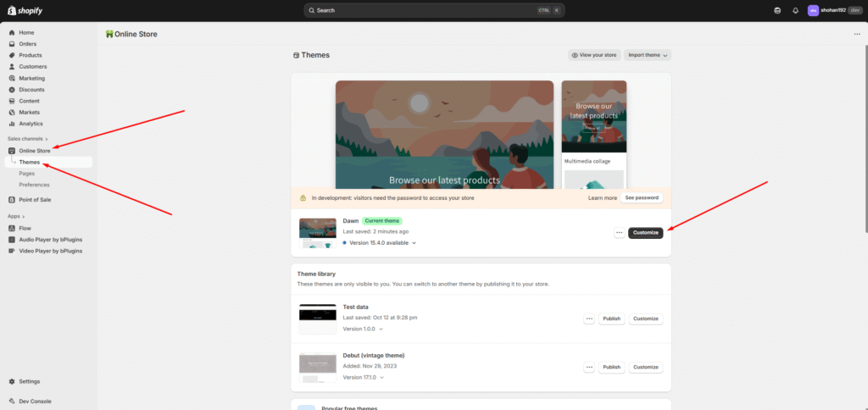This screenshot has height=410, width=868.
Task: Expand the Import theme dropdown
Action: (x=648, y=55)
